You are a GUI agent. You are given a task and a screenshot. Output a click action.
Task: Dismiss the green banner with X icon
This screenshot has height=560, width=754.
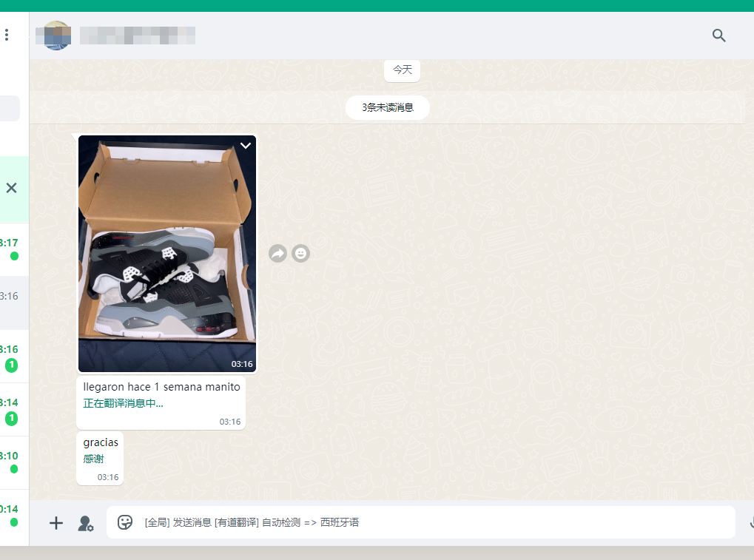point(11,188)
